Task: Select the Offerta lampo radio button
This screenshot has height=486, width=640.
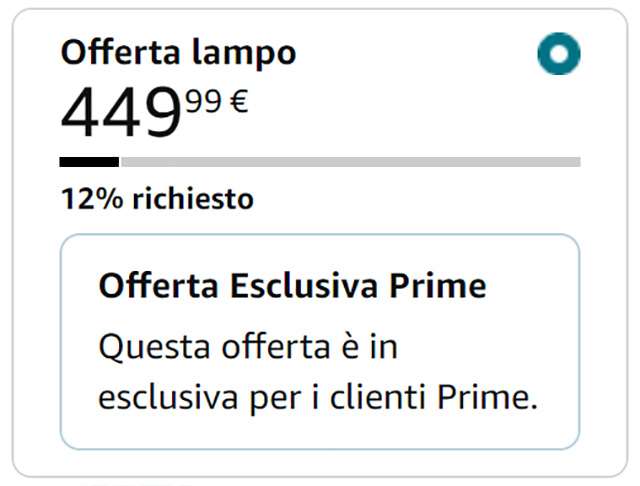Action: [x=558, y=54]
